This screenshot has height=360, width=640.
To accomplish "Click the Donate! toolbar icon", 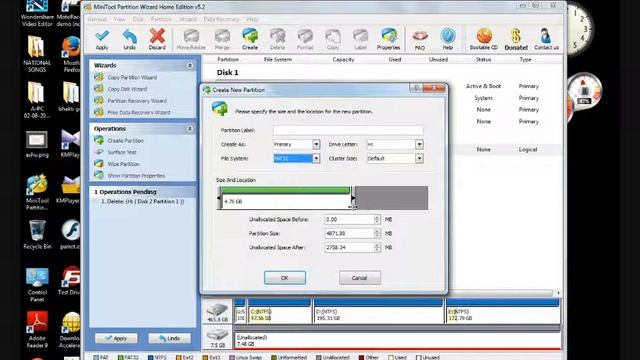I will (516, 40).
